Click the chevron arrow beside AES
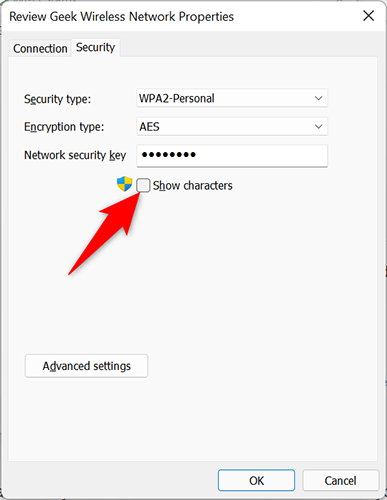Image resolution: width=387 pixels, height=500 pixels. click(x=319, y=127)
